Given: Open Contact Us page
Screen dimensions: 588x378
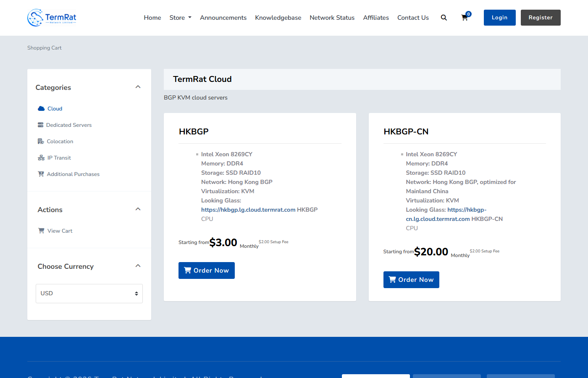Looking at the screenshot, I should point(413,18).
